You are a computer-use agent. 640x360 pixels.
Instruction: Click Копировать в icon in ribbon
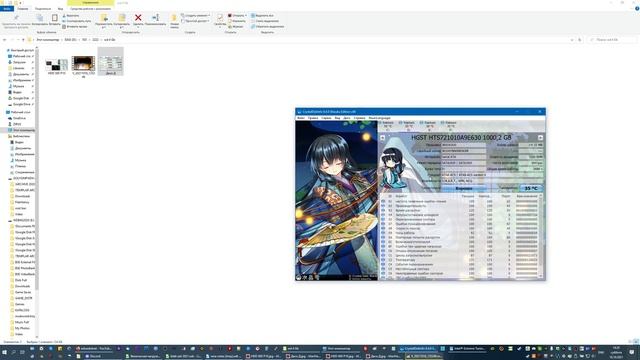pyautogui.click(x=122, y=18)
